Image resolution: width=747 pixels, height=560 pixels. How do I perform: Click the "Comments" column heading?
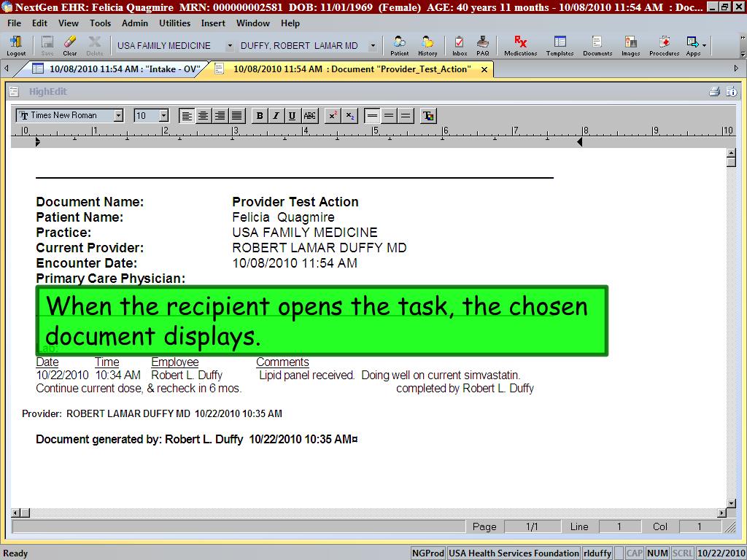(x=282, y=362)
